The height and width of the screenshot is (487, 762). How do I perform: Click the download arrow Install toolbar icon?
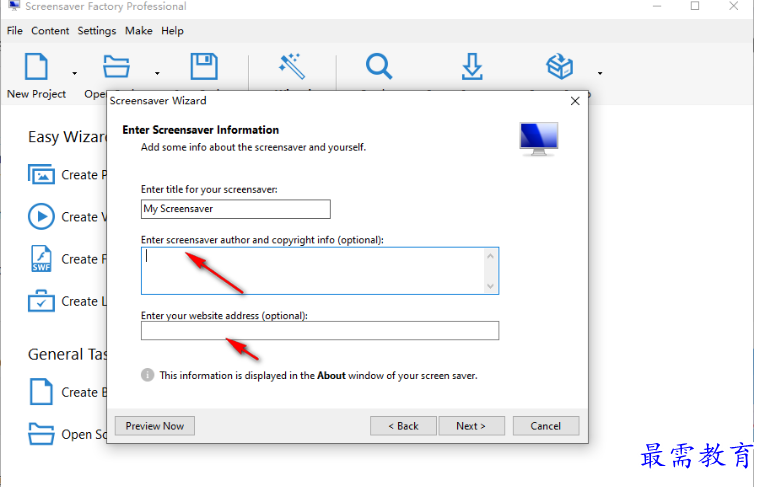(x=472, y=67)
